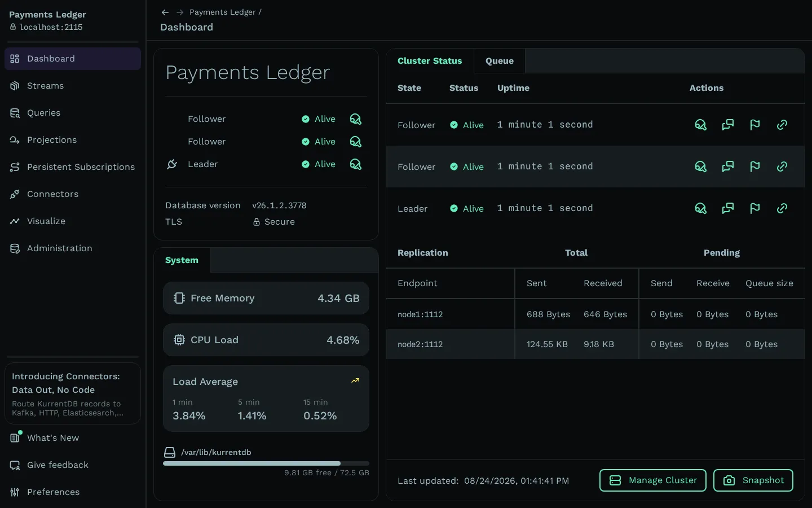The image size is (812, 508).
Task: Click the back arrow in the header
Action: pyautogui.click(x=165, y=12)
